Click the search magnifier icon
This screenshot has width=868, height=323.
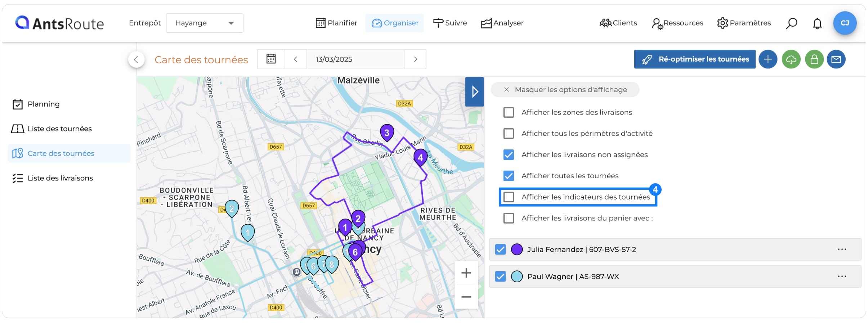coord(791,23)
